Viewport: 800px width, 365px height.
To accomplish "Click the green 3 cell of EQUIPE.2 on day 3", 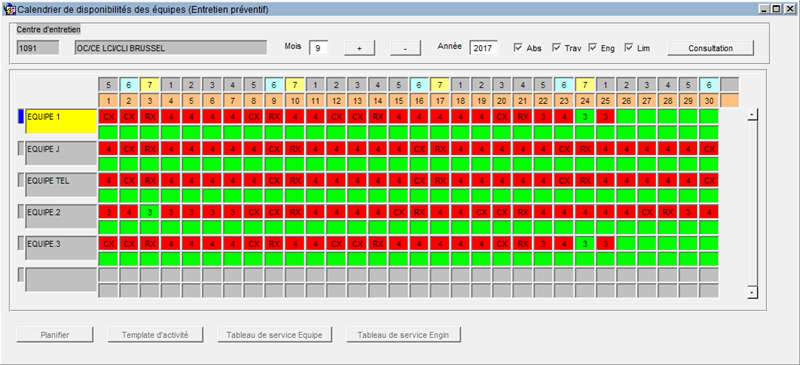I will point(149,211).
